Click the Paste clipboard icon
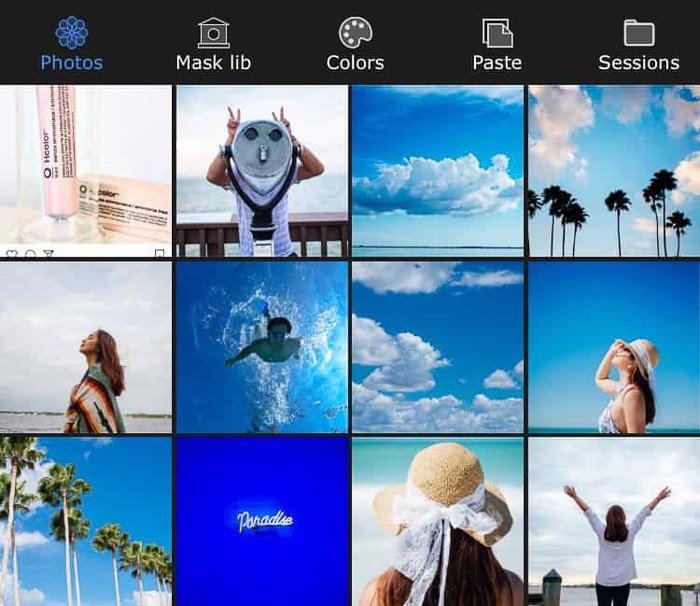The width and height of the screenshot is (700, 606). tap(497, 32)
